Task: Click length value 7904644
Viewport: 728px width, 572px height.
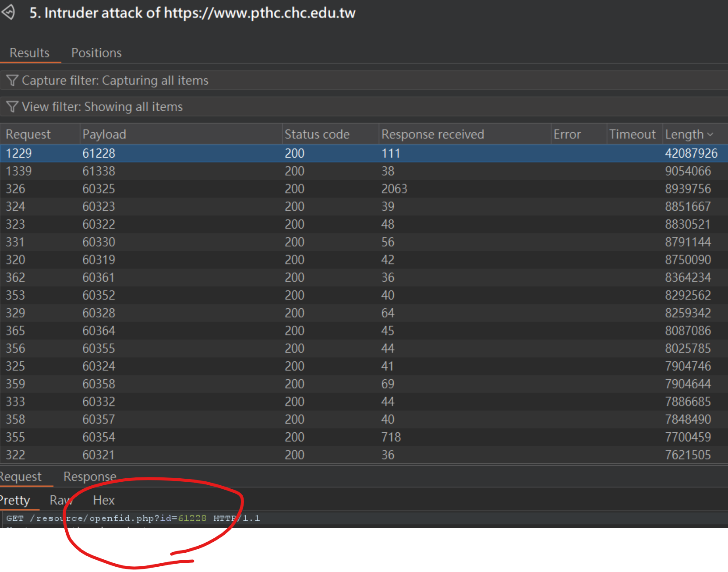Action: point(688,384)
